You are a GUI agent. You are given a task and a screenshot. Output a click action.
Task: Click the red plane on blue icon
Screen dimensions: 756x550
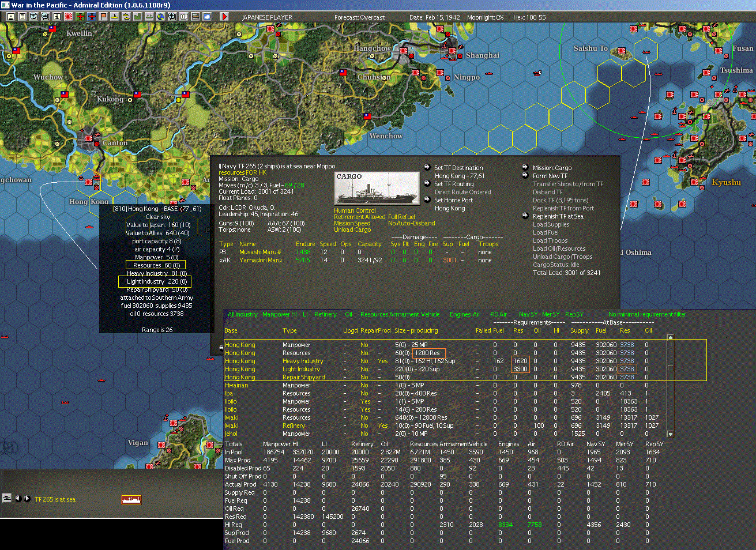tap(91, 17)
